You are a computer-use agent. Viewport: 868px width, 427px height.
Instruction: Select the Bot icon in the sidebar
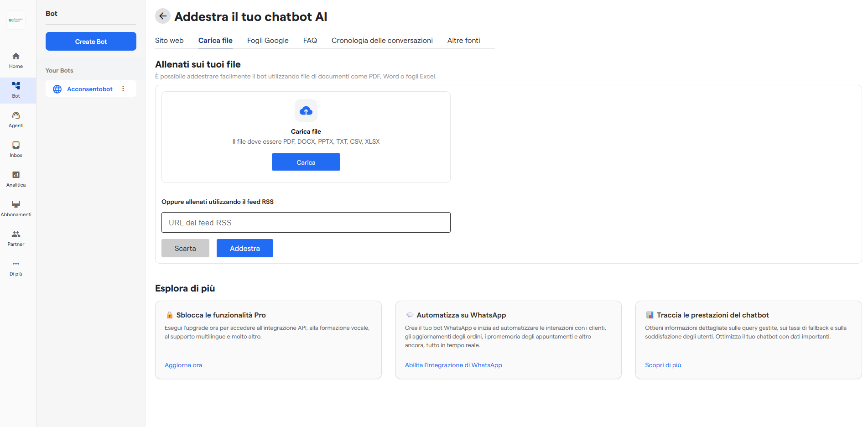(16, 89)
